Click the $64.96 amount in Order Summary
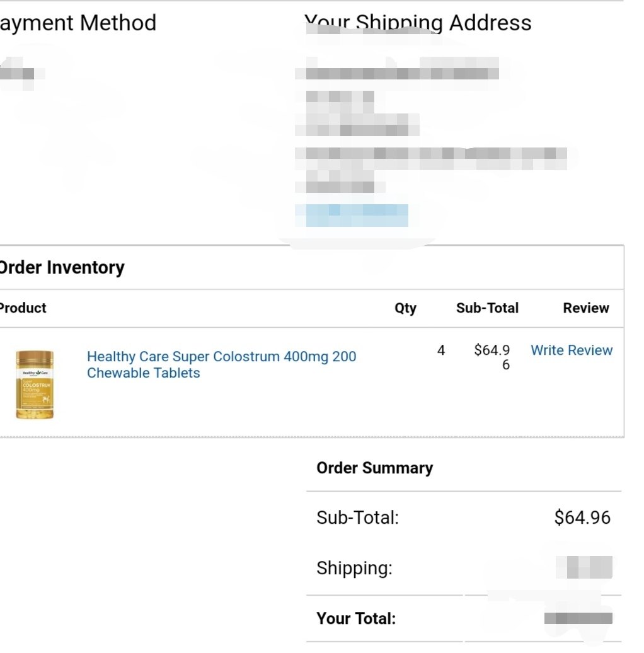The image size is (644, 653). tap(582, 517)
